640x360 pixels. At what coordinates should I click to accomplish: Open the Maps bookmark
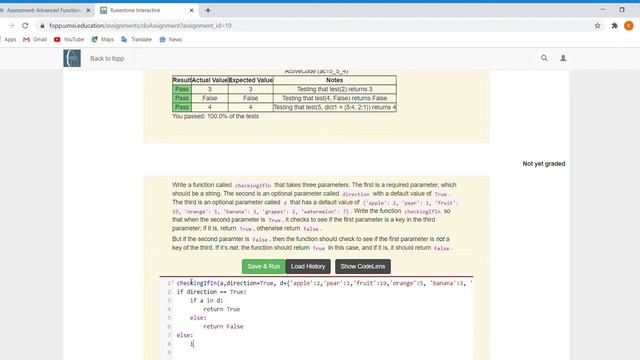[103, 40]
